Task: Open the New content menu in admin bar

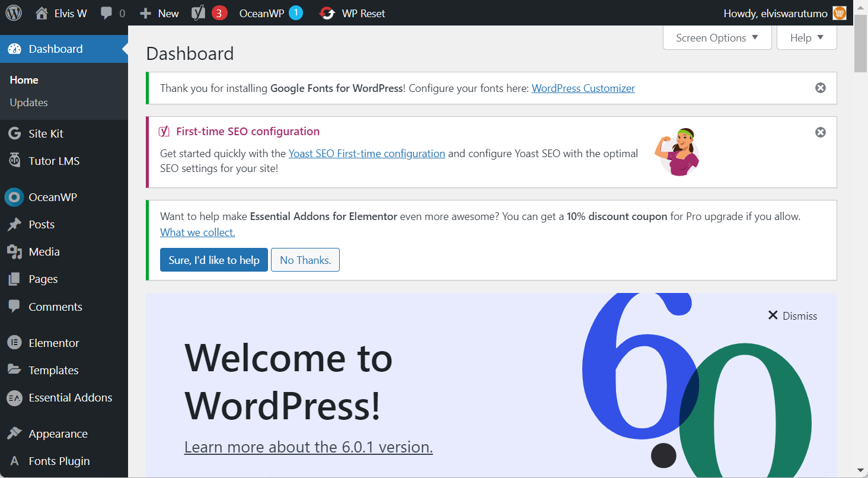Action: coord(159,13)
